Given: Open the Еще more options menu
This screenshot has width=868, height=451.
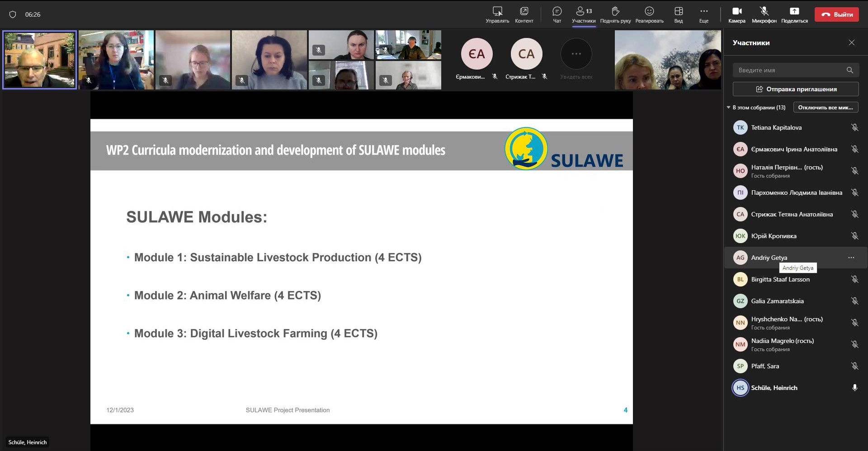Looking at the screenshot, I should coord(704,14).
